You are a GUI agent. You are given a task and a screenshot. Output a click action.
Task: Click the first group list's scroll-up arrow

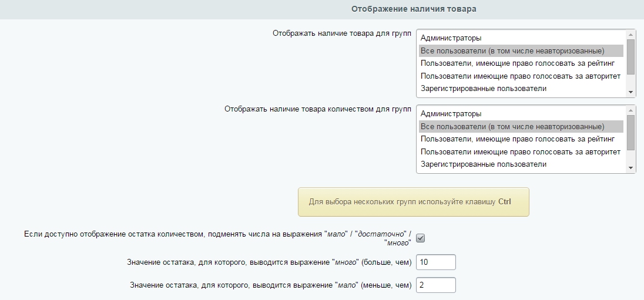point(631,35)
